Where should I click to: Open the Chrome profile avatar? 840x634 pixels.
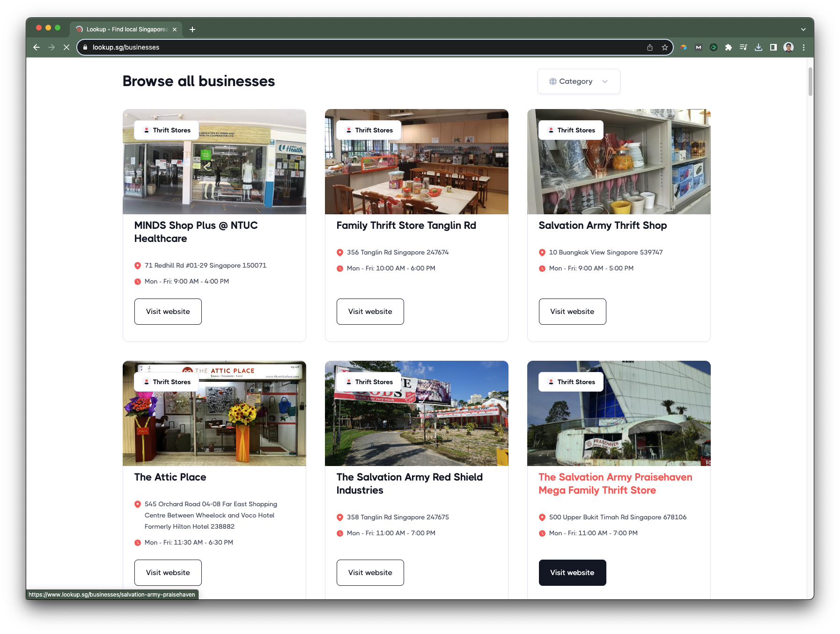point(788,47)
